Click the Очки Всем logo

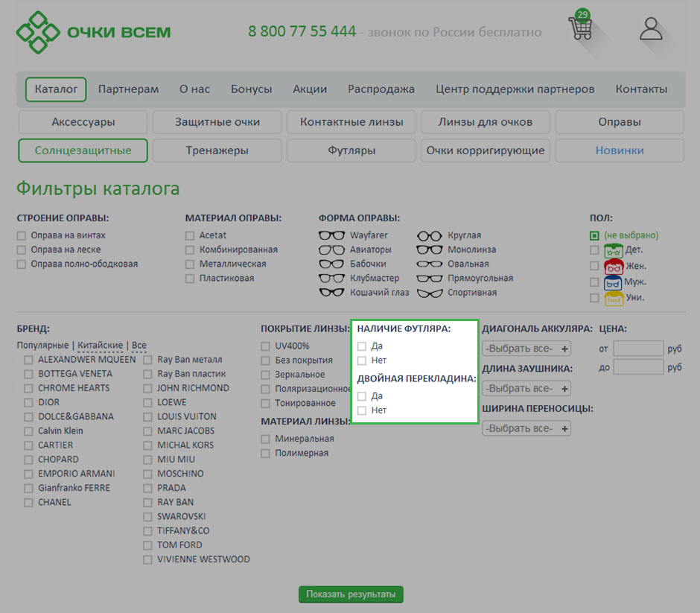point(94,33)
